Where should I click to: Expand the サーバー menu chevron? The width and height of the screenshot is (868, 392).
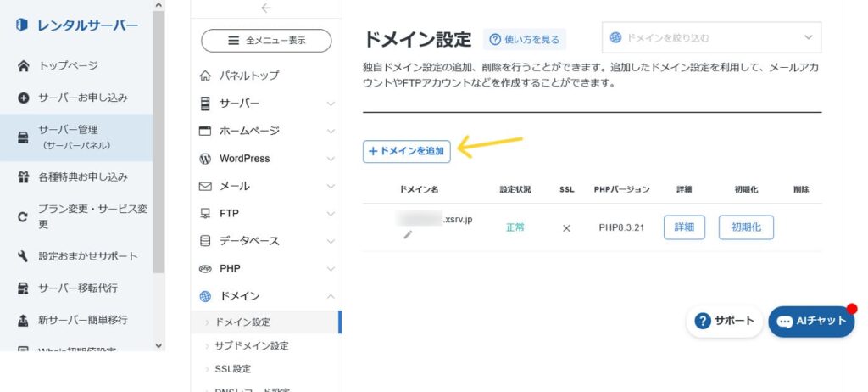[331, 104]
